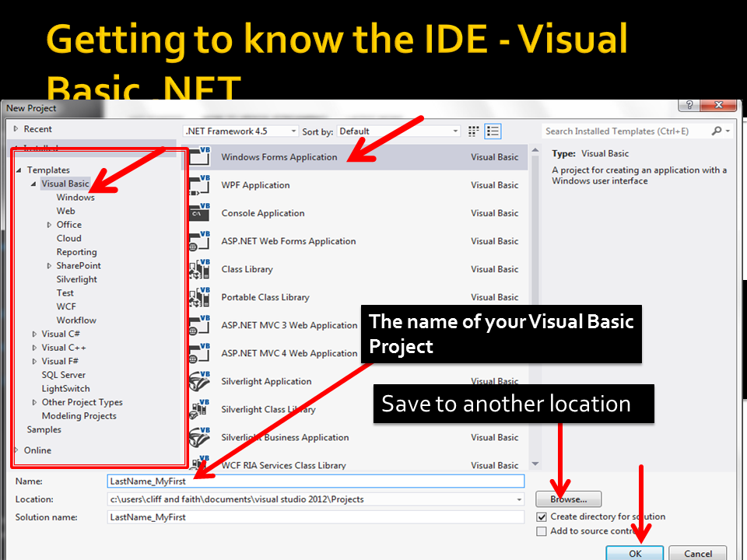Select SQL Server in the tree

pos(63,375)
